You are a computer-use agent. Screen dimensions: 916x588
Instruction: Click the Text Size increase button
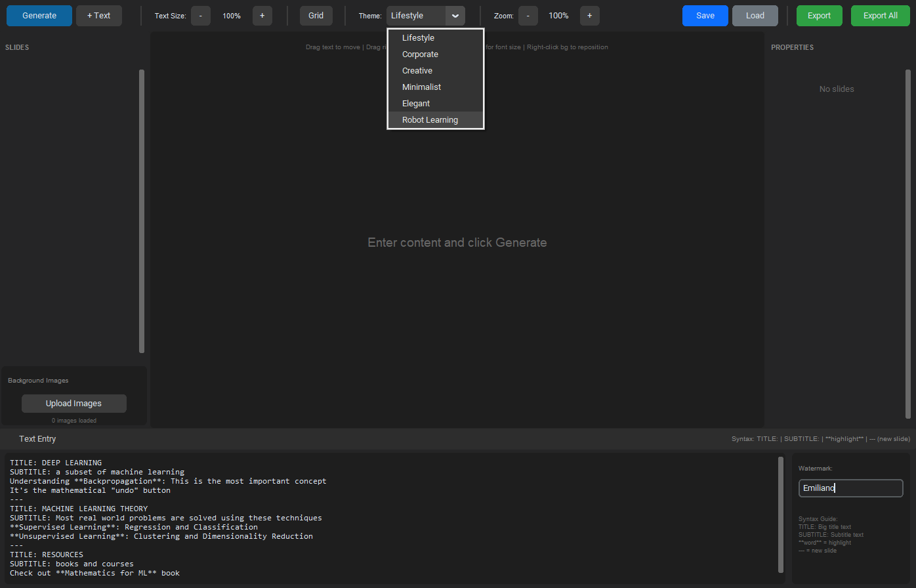[x=262, y=15]
